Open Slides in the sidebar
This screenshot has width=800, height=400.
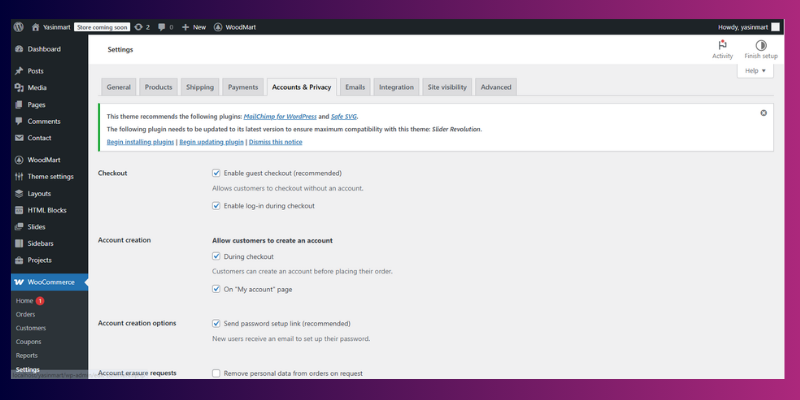[36, 227]
